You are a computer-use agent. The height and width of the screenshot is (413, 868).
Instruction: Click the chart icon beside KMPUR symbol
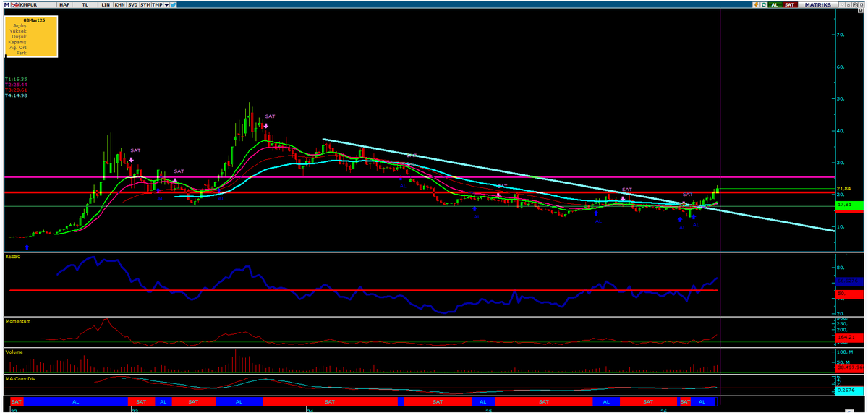tap(14, 5)
